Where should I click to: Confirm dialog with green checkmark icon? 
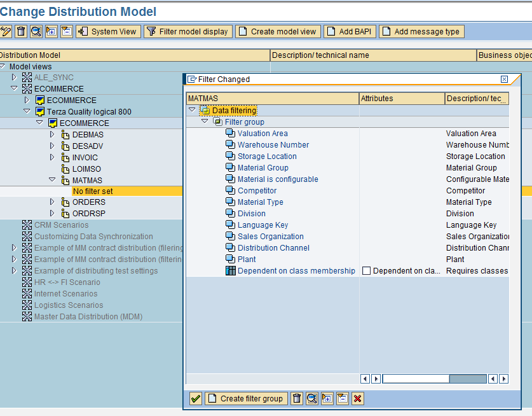[x=196, y=398]
